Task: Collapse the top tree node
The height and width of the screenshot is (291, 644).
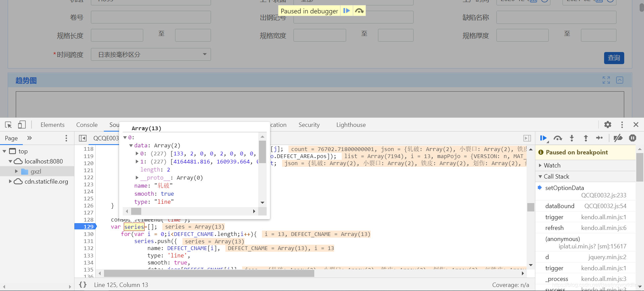Action: pos(4,151)
